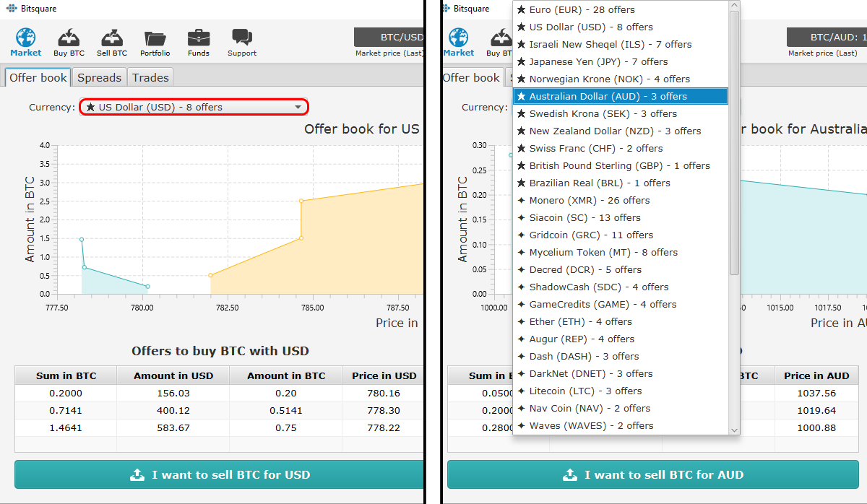The width and height of the screenshot is (867, 504).
Task: Click the BTC/AUD market price box
Action: tap(827, 38)
